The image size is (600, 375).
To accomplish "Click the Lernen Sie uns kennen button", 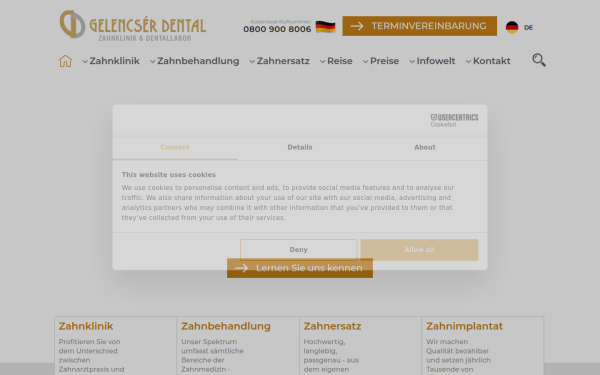I will (300, 268).
